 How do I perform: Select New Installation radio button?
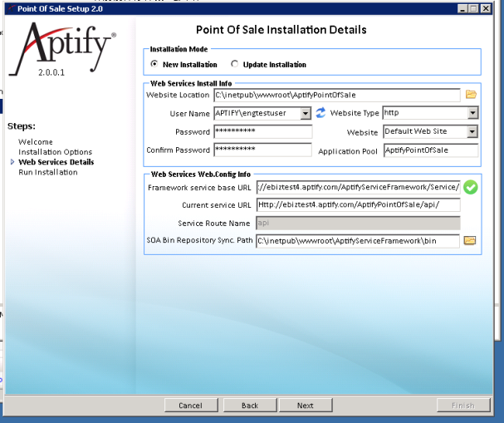tap(154, 64)
